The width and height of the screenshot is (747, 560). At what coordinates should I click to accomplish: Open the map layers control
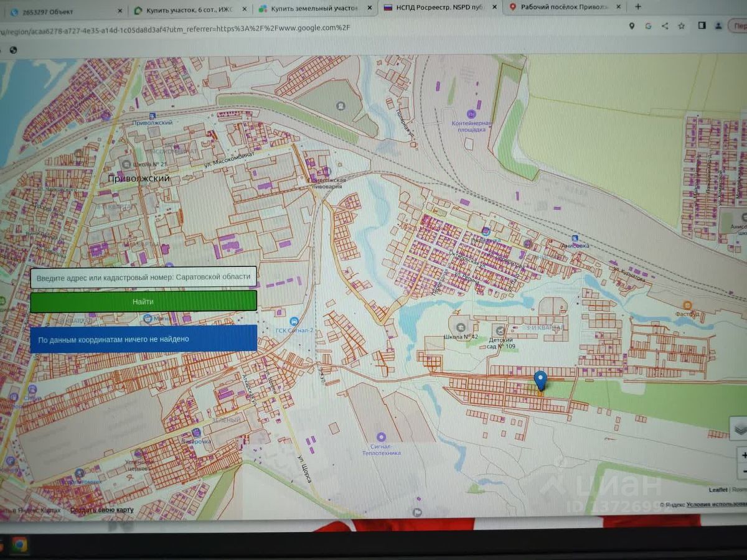[739, 429]
